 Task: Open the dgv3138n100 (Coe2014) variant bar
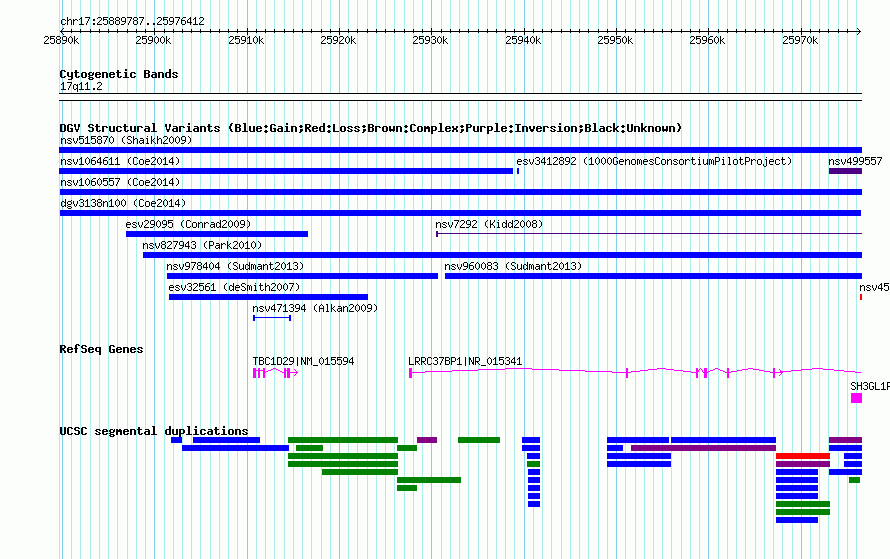pyautogui.click(x=460, y=213)
